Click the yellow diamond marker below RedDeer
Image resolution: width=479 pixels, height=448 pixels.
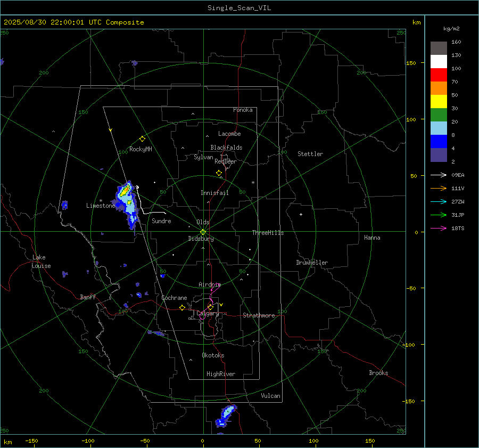pyautogui.click(x=219, y=173)
